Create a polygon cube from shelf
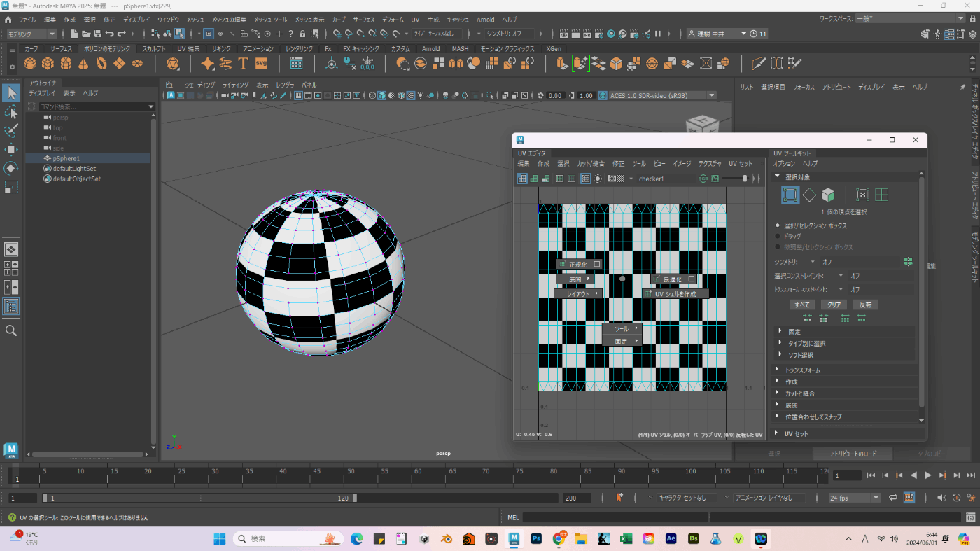 48,64
